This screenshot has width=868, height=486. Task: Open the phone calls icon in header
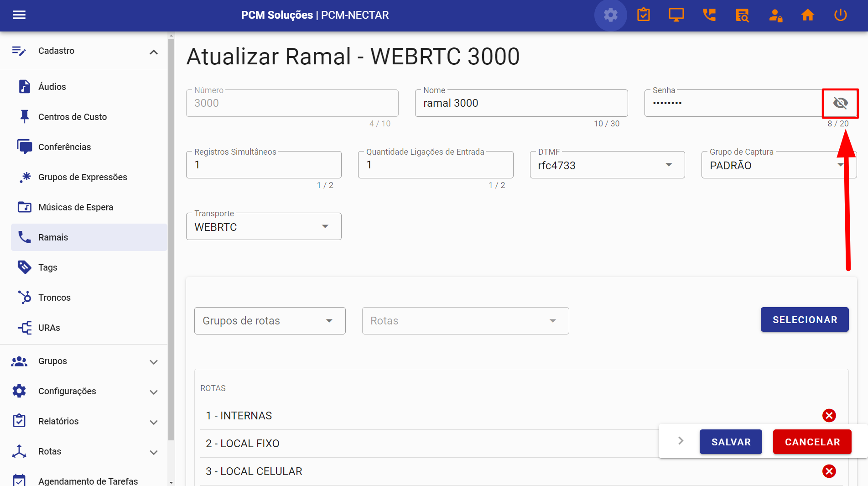pos(709,15)
